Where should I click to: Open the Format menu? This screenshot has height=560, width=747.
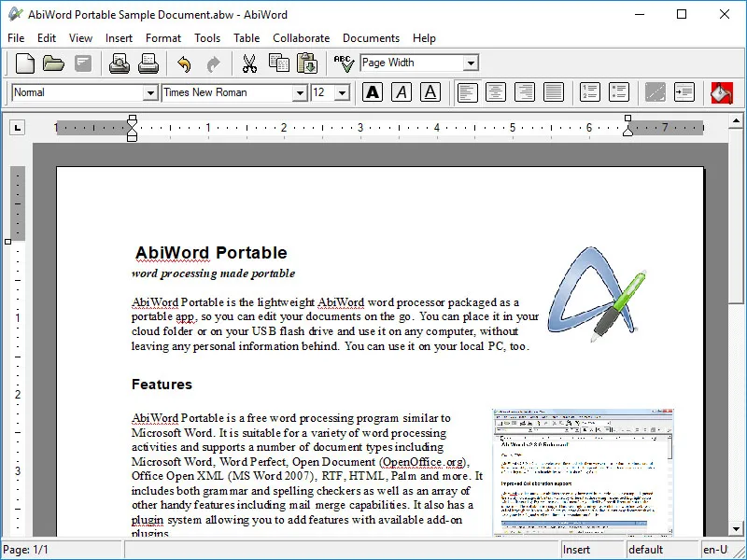coord(163,38)
